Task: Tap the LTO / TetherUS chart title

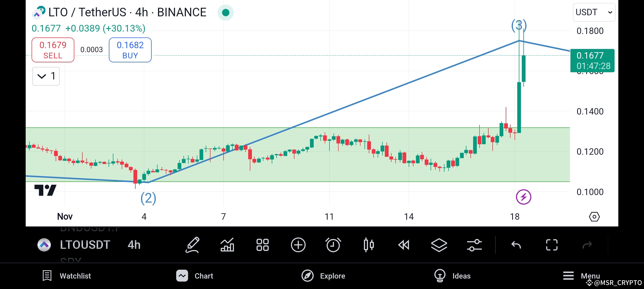Action: tap(127, 12)
